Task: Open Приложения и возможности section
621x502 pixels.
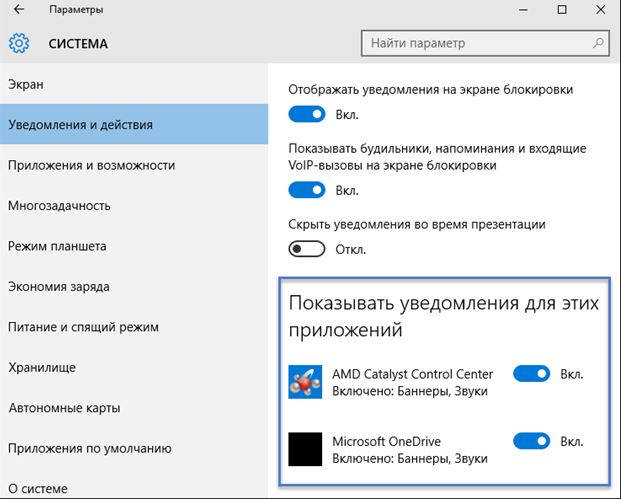Action: (x=134, y=165)
